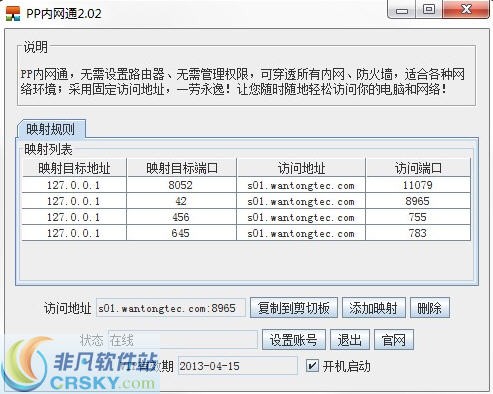This screenshot has width=493, height=394.
Task: Maximize the PP内网通 window
Action: 429,9
